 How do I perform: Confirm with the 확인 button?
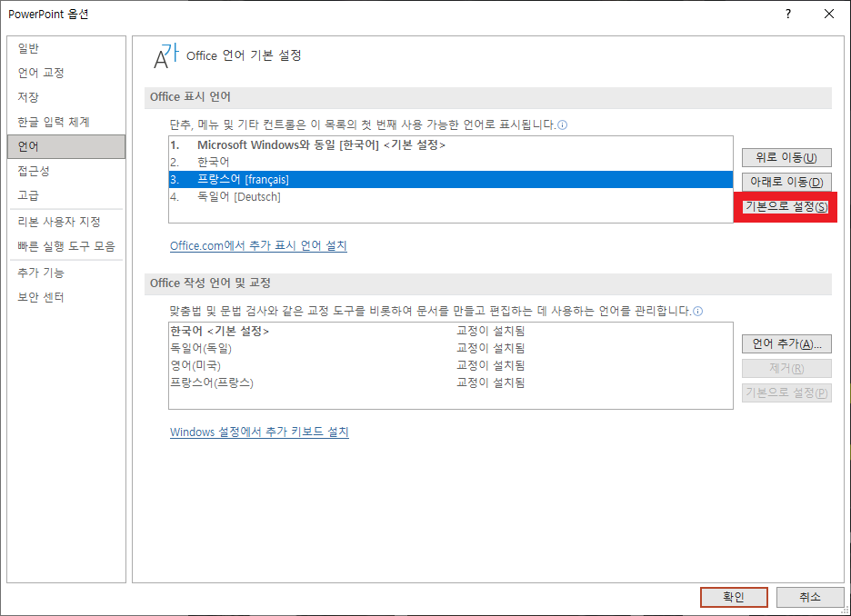734,597
